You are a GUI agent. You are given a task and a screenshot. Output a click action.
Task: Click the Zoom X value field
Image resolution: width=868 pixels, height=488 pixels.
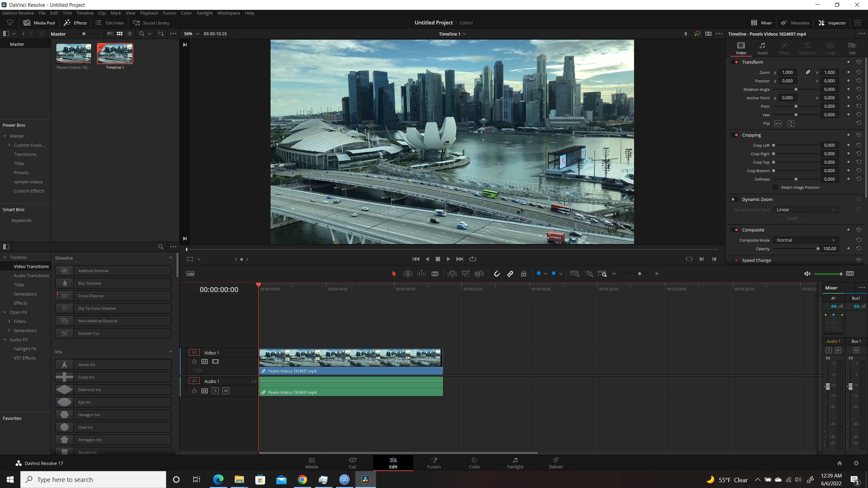point(787,72)
